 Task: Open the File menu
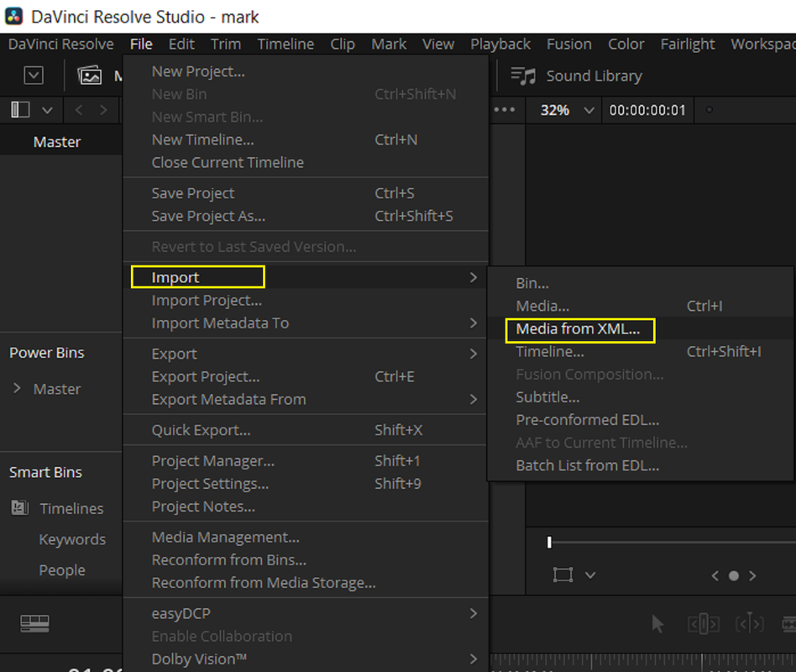click(141, 45)
